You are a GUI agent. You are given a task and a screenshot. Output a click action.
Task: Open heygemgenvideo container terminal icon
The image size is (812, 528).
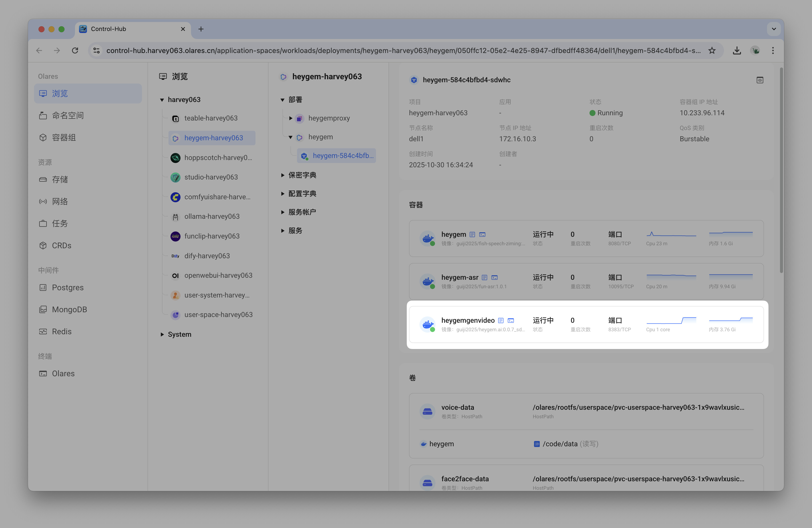pos(511,320)
